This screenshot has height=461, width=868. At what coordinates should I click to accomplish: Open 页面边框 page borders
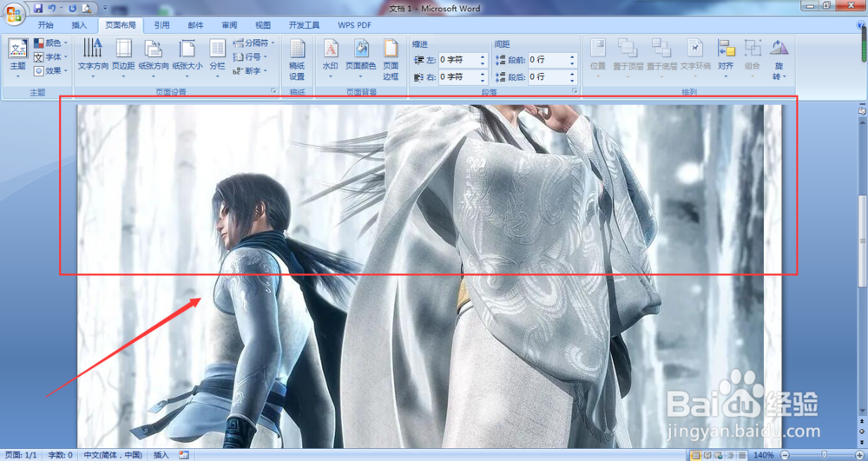[x=391, y=58]
